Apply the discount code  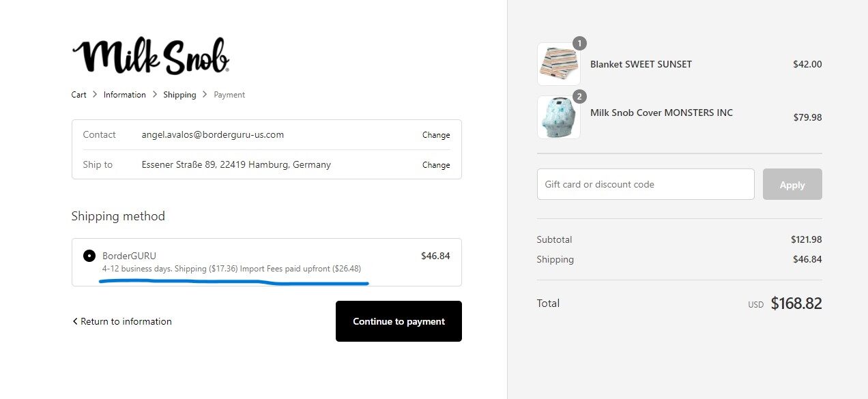coord(792,185)
